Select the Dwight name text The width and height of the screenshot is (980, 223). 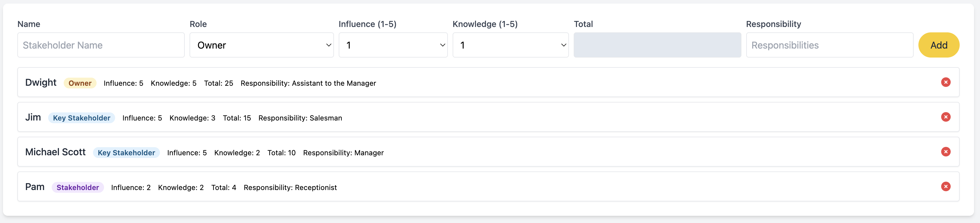[41, 82]
